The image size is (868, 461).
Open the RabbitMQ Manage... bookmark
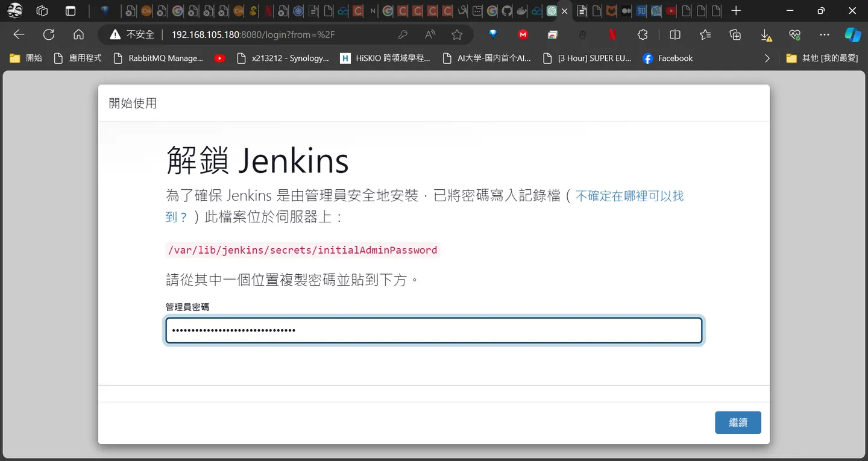click(159, 58)
